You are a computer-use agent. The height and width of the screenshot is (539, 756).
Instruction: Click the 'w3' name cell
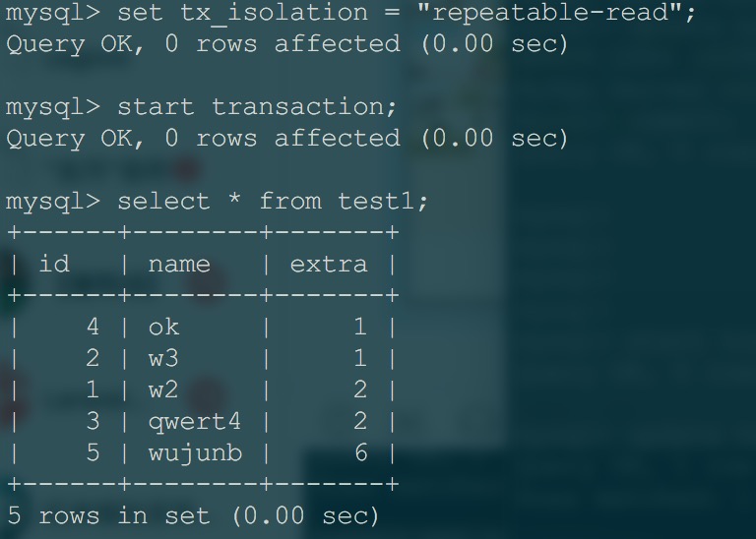pyautogui.click(x=163, y=358)
